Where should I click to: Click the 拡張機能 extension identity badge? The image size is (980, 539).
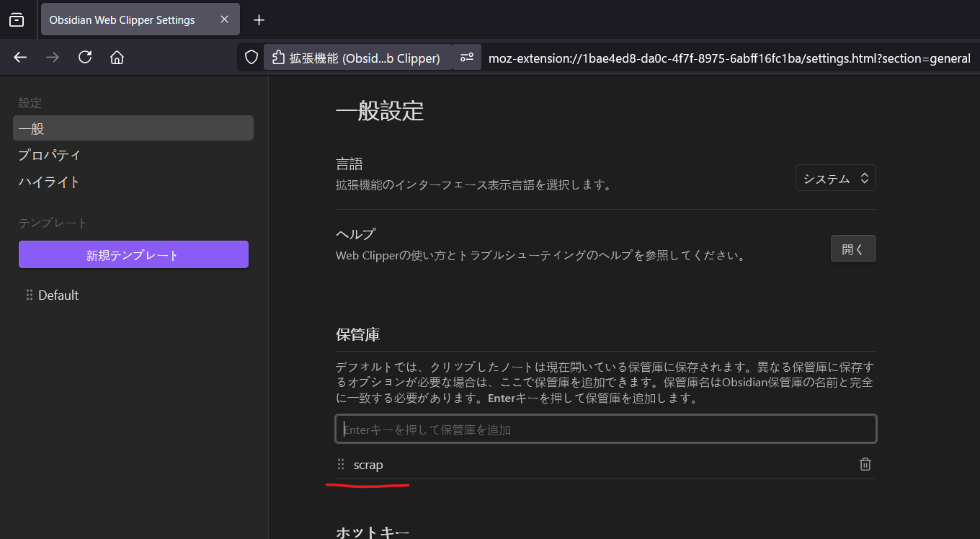pyautogui.click(x=357, y=58)
